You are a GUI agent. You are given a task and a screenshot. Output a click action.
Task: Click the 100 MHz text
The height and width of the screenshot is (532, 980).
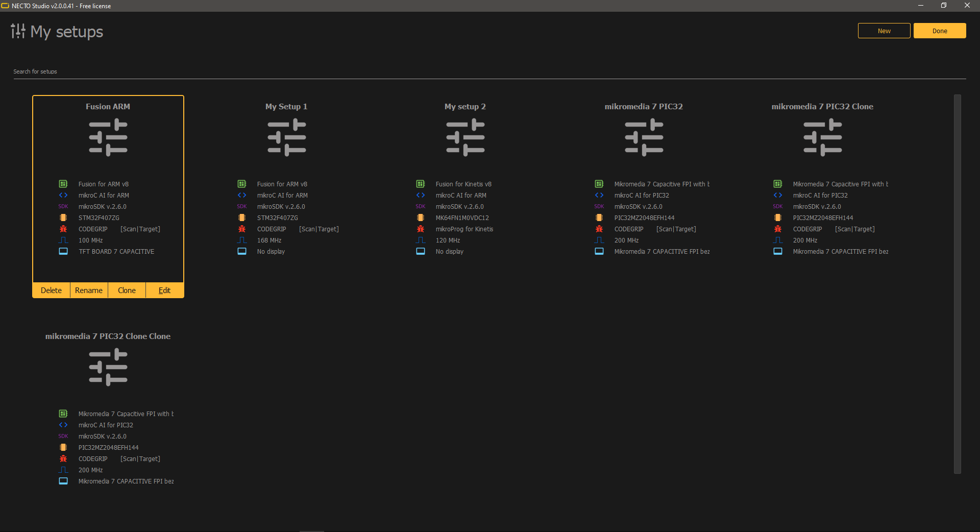pyautogui.click(x=90, y=240)
